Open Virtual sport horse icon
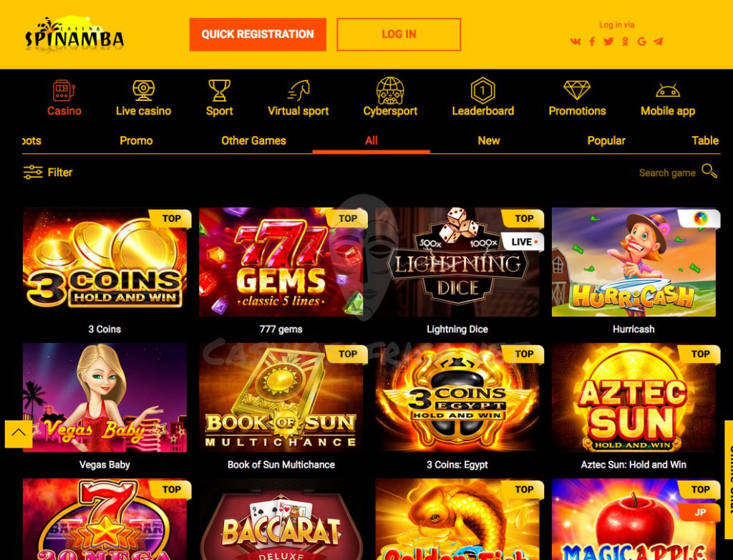 coord(298,90)
